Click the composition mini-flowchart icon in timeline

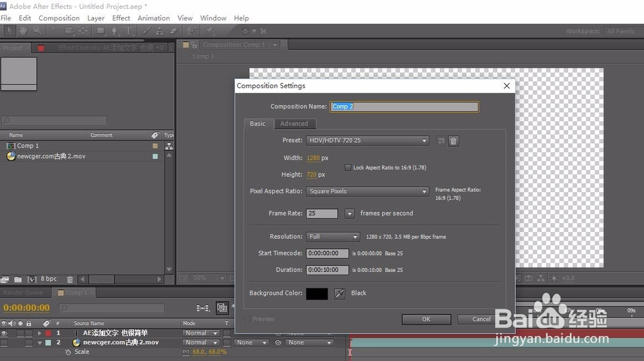202,307
